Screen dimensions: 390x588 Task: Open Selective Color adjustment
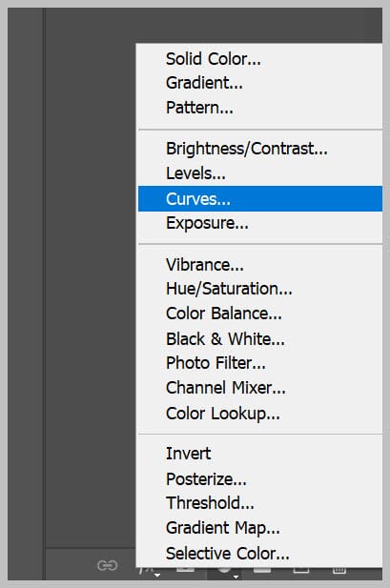coord(259,554)
